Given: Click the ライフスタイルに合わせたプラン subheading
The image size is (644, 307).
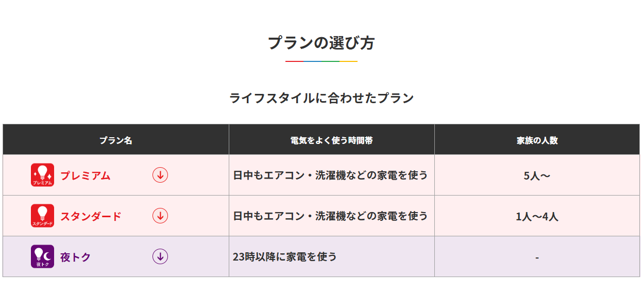Looking at the screenshot, I should pyautogui.click(x=321, y=98).
